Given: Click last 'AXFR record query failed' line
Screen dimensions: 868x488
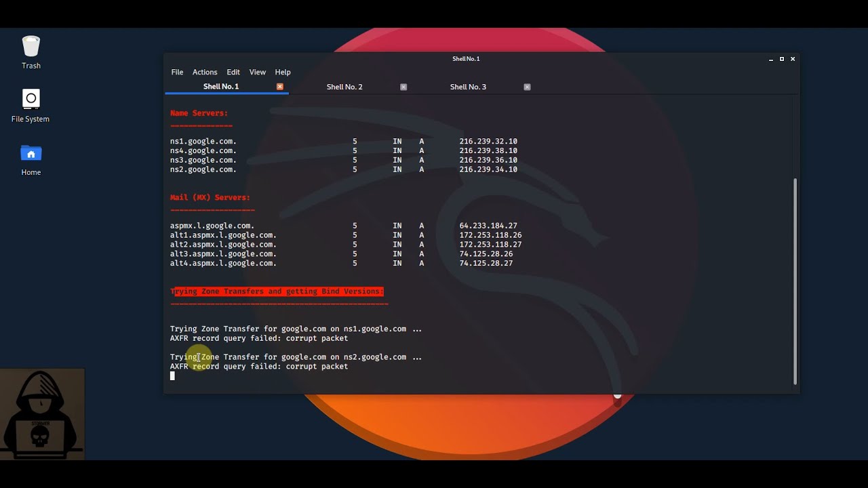Looking at the screenshot, I should (x=259, y=367).
